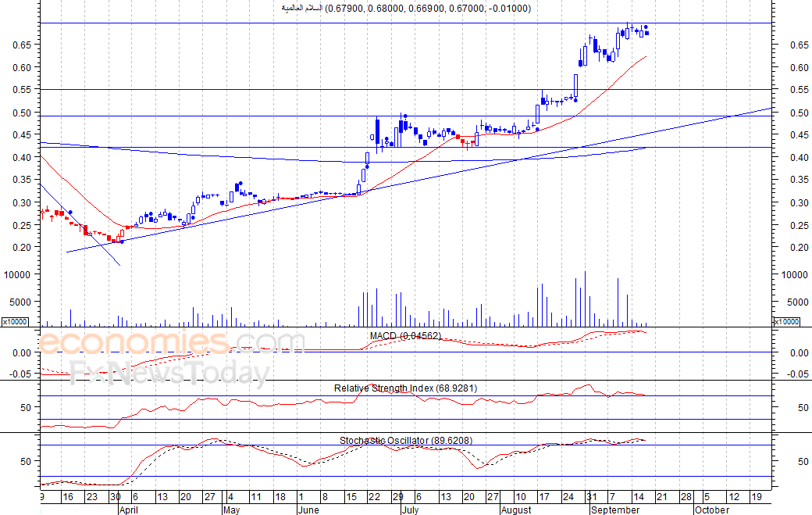Viewport: 812px width, 515px height.
Task: Click date label 21 in September
Action: point(662,497)
